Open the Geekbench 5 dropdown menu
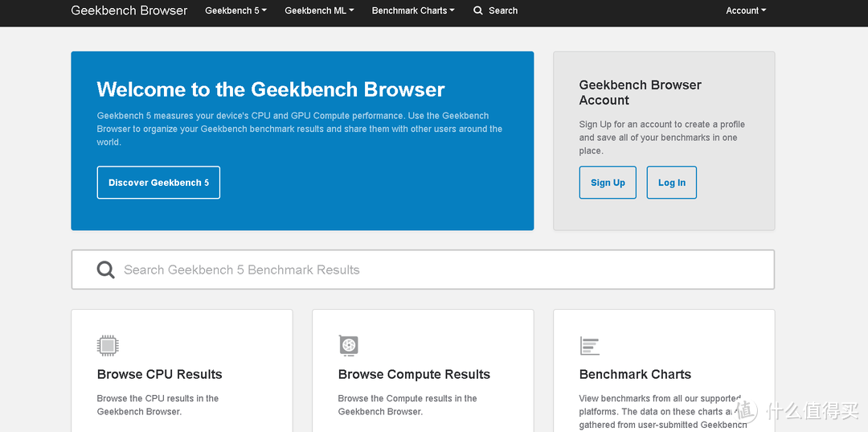 235,10
